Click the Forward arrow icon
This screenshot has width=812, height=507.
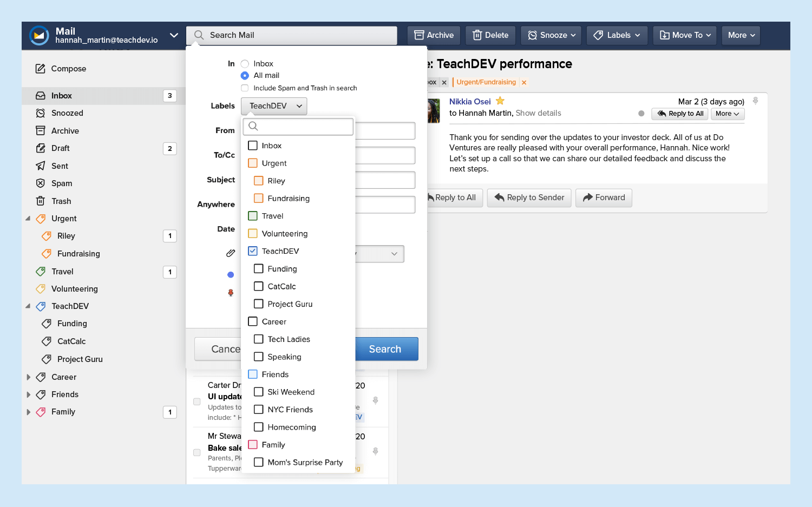[x=587, y=197]
